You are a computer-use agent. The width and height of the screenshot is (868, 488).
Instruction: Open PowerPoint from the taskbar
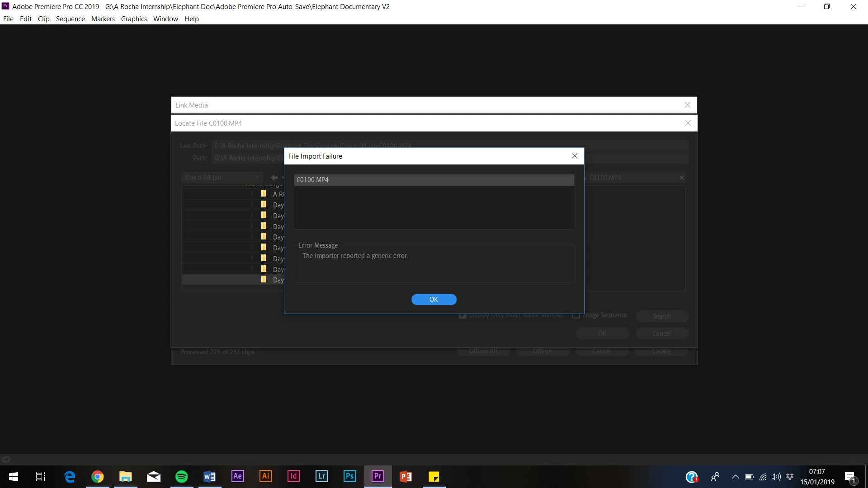click(x=406, y=476)
